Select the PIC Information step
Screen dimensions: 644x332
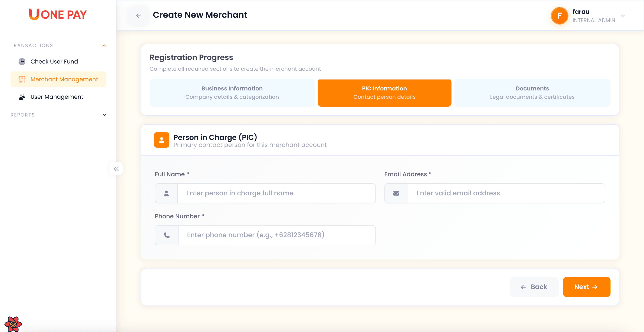(x=384, y=92)
